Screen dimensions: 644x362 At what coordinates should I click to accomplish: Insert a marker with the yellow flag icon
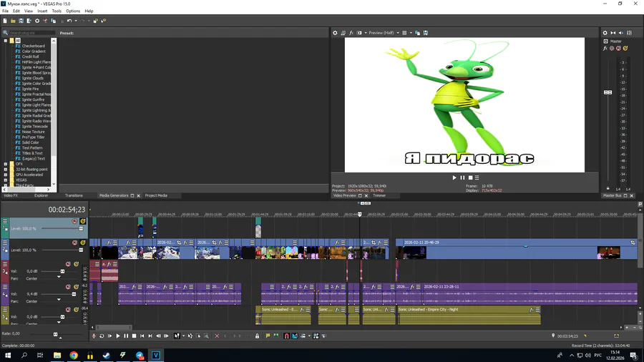(268, 336)
